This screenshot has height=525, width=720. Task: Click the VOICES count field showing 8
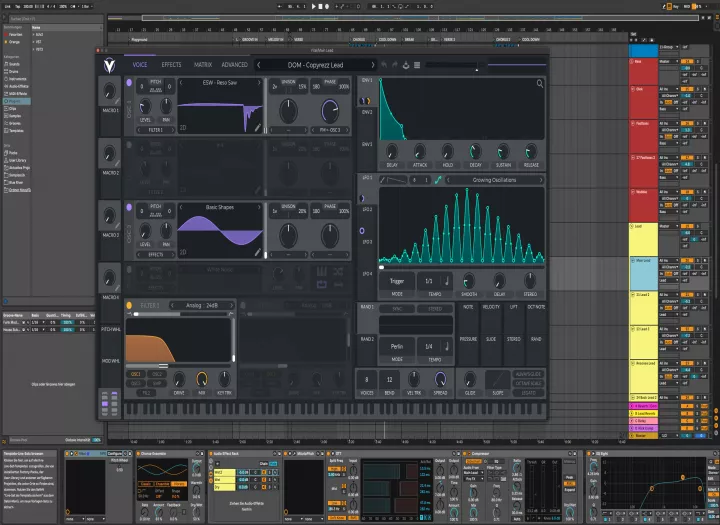point(366,379)
